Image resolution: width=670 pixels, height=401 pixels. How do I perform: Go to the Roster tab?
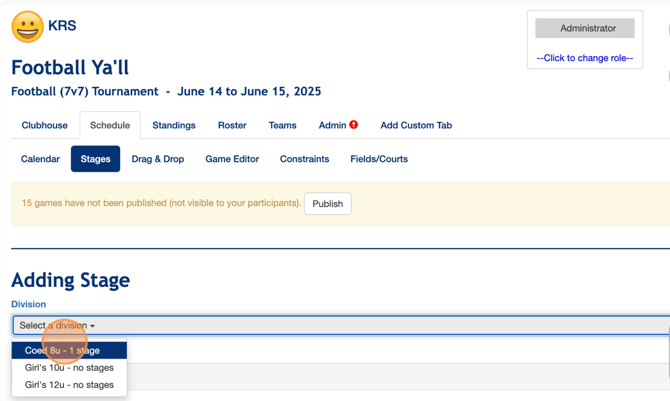[232, 125]
